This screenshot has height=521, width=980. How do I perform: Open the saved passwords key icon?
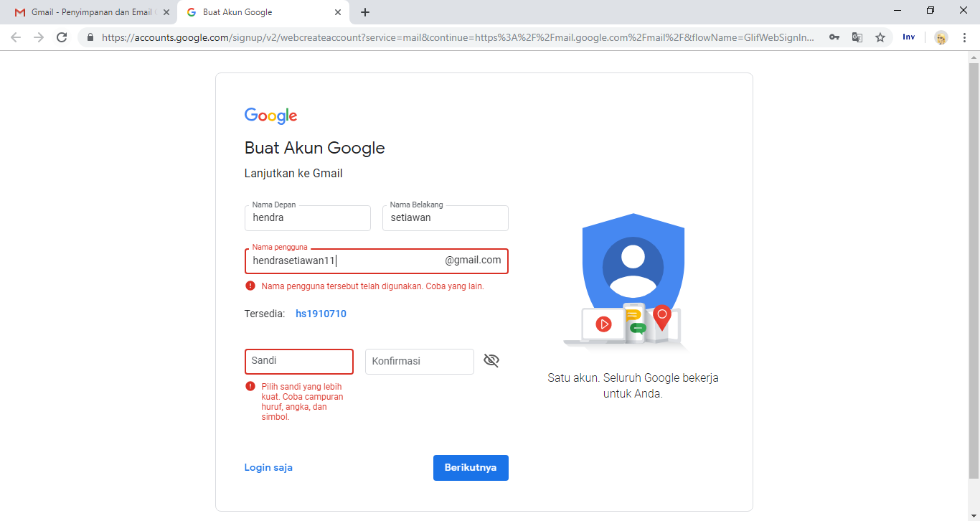pos(834,37)
